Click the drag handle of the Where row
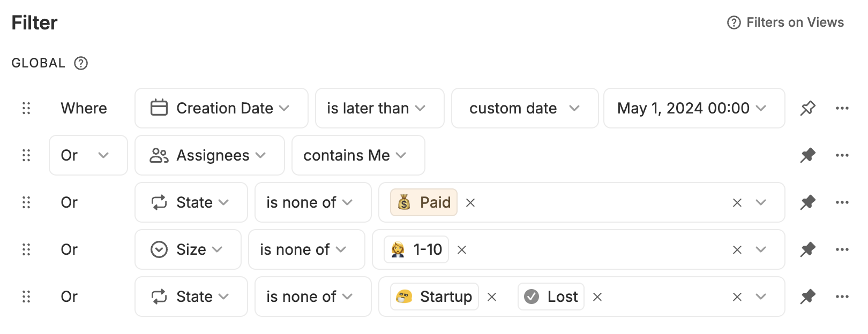Viewport: 868px width, 334px height. tap(26, 108)
